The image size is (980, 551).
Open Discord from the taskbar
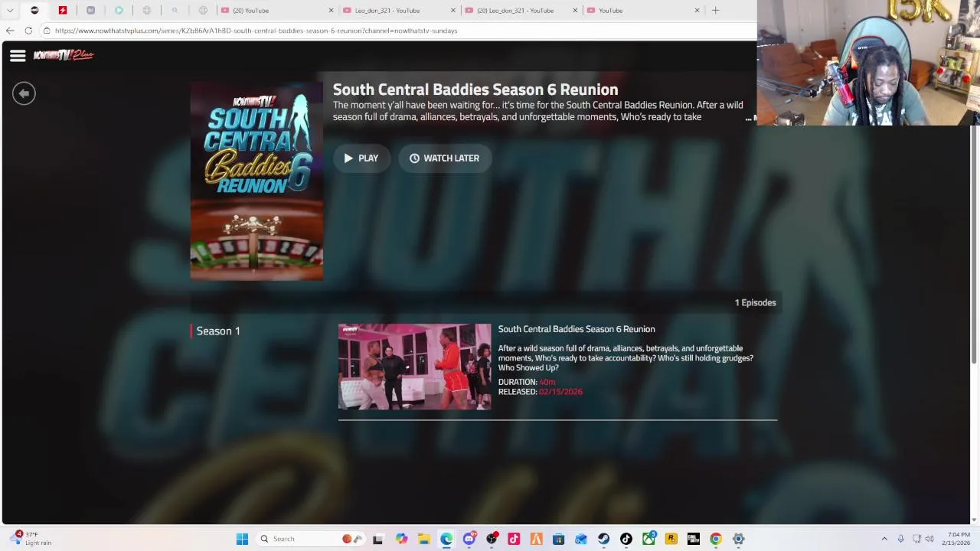click(469, 539)
